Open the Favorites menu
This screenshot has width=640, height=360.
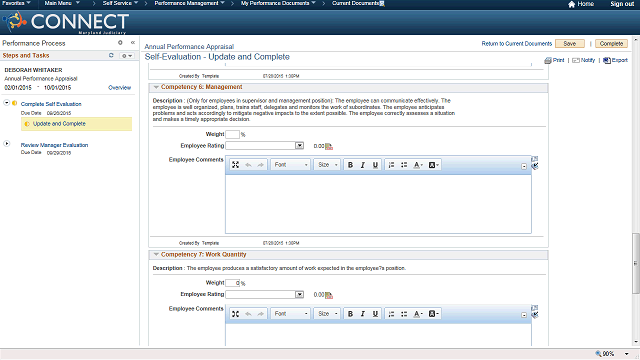point(16,3)
